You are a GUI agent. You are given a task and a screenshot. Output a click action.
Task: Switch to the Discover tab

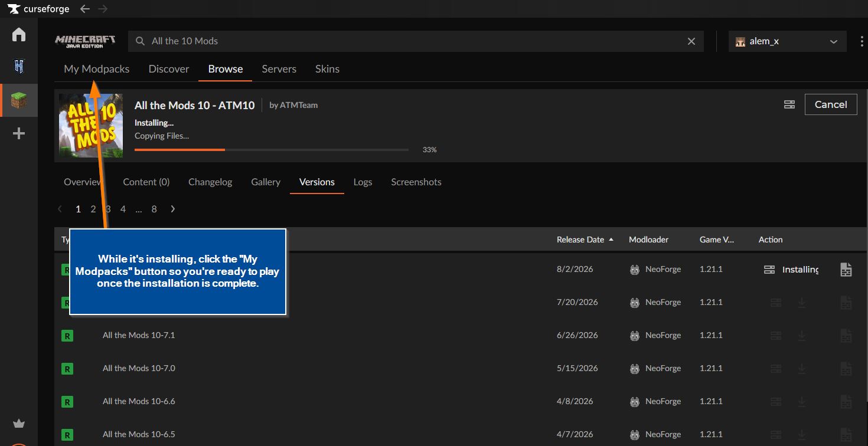(169, 69)
